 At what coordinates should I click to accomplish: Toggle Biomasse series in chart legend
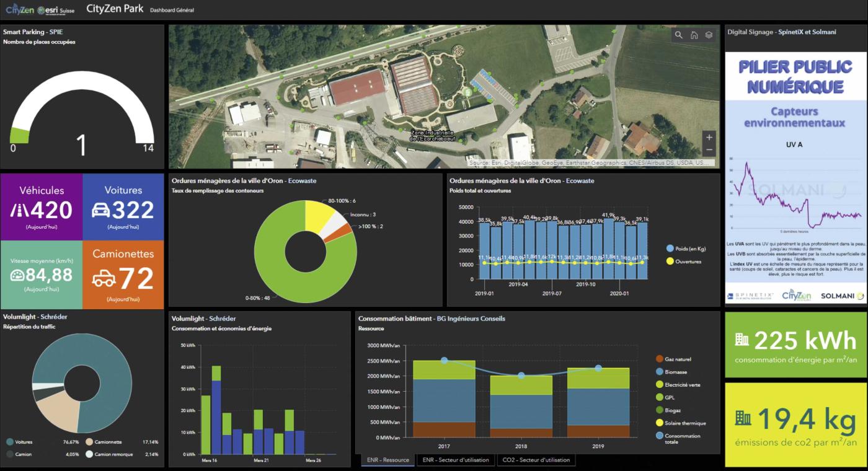(660, 372)
